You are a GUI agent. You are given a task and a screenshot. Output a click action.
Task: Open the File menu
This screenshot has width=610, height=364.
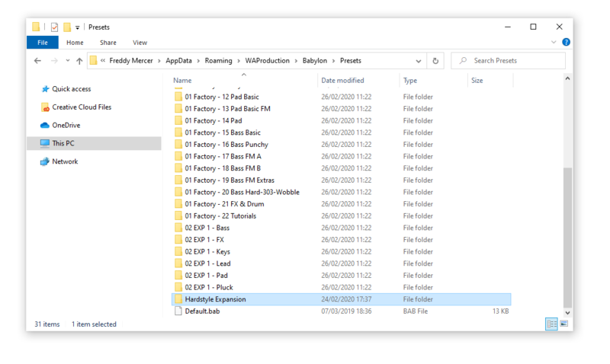click(43, 43)
